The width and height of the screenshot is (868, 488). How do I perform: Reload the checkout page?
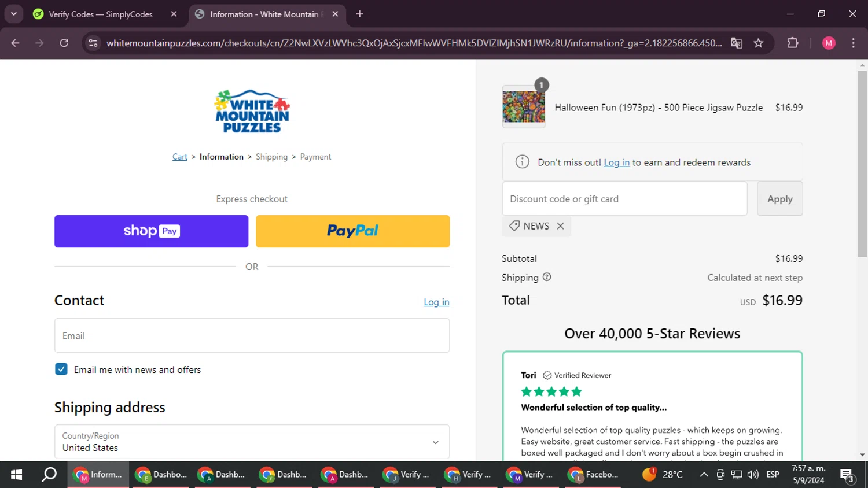coord(64,43)
